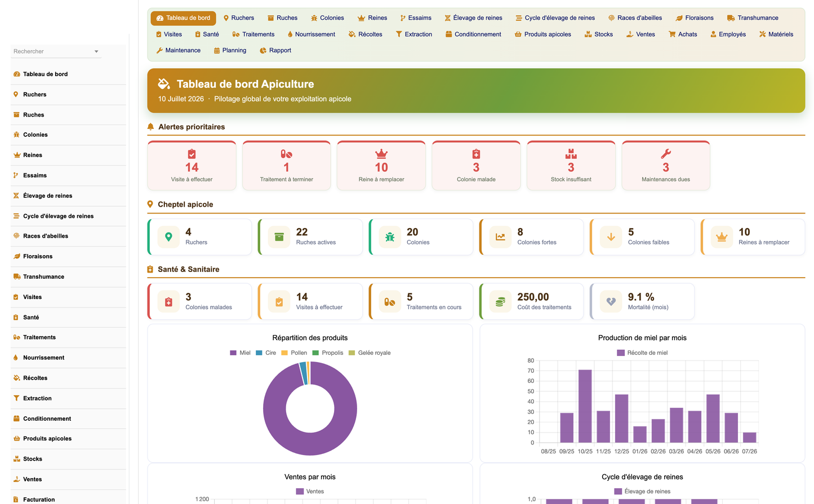Screen dimensions: 814x504
Task: Click the fill-drip icon in dashboard banner
Action: [164, 84]
